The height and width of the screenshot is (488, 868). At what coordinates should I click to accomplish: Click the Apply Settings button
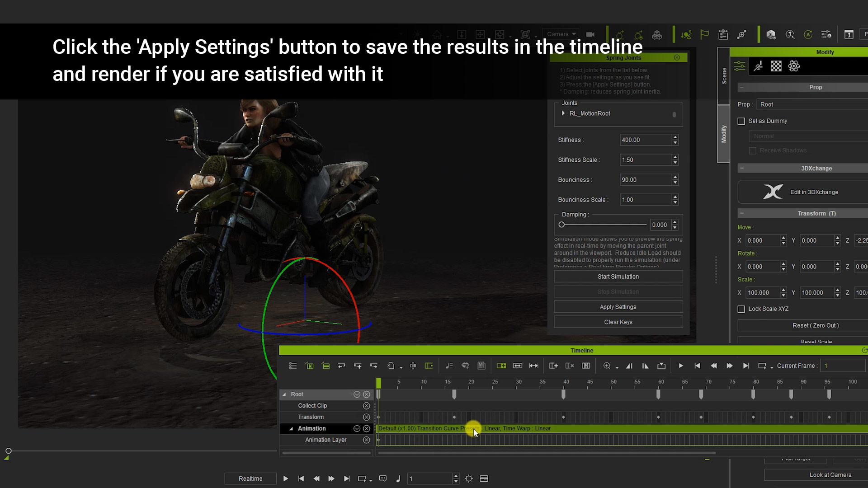[618, 306]
